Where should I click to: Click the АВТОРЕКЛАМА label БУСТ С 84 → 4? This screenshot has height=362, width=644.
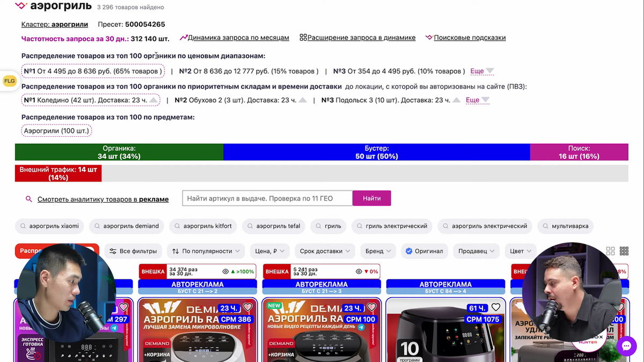coord(446,287)
